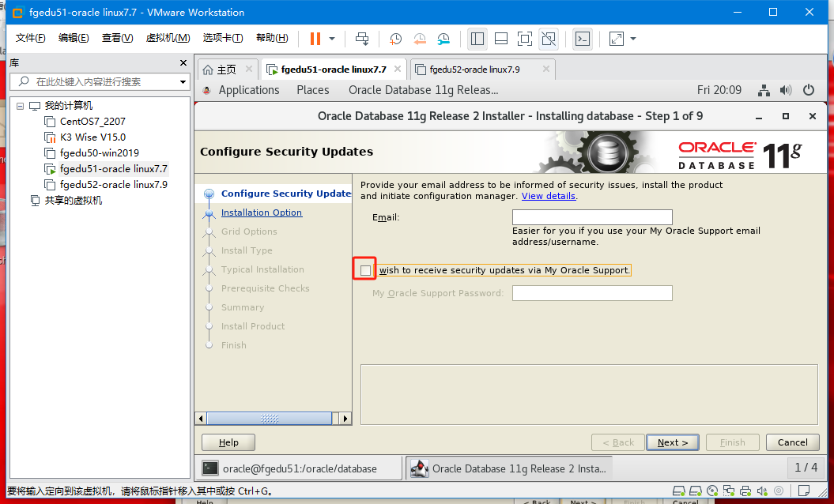This screenshot has height=504, width=834.
Task: Open the 虚拟机(M) menu
Action: 168,38
